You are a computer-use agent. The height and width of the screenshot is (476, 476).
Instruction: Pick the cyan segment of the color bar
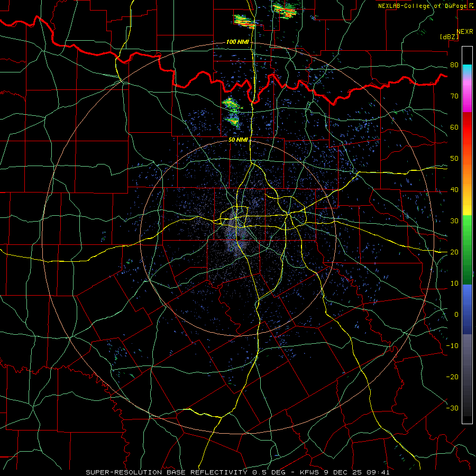(467, 70)
